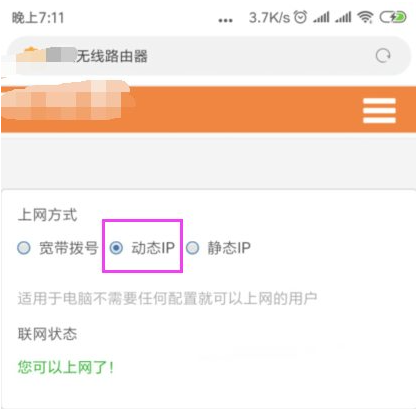Tap the 适用于电脑不需要任何配置 description text
418x409 pixels.
click(167, 298)
